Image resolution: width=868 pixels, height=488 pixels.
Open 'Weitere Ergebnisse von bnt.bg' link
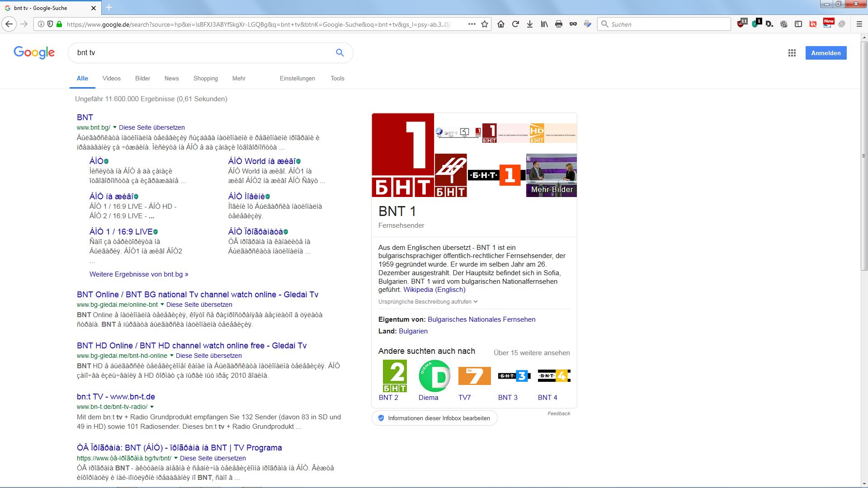tap(139, 274)
